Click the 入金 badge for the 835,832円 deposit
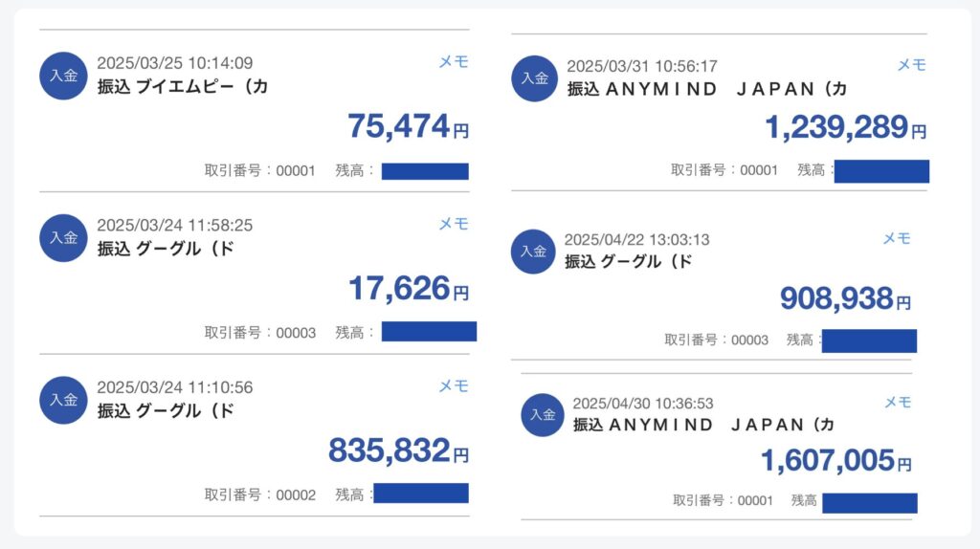 pyautogui.click(x=63, y=401)
